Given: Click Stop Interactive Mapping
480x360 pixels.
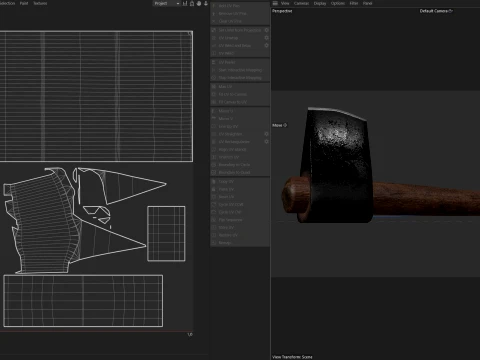Looking at the screenshot, I should point(240,78).
